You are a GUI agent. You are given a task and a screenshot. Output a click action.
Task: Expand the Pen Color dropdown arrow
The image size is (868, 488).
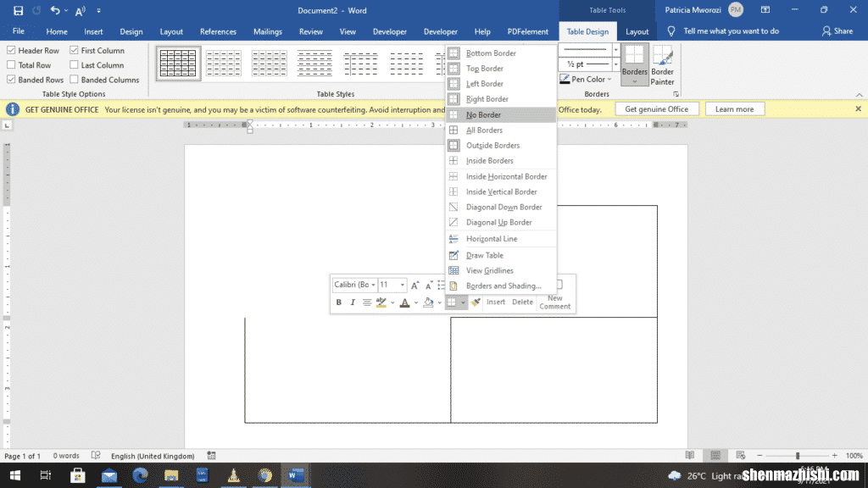pos(609,79)
